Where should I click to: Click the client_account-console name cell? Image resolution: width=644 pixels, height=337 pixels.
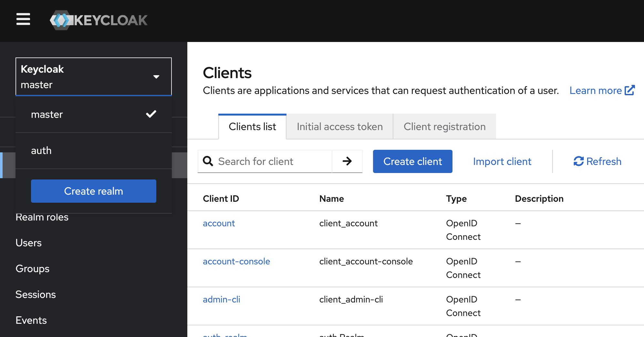366,261
